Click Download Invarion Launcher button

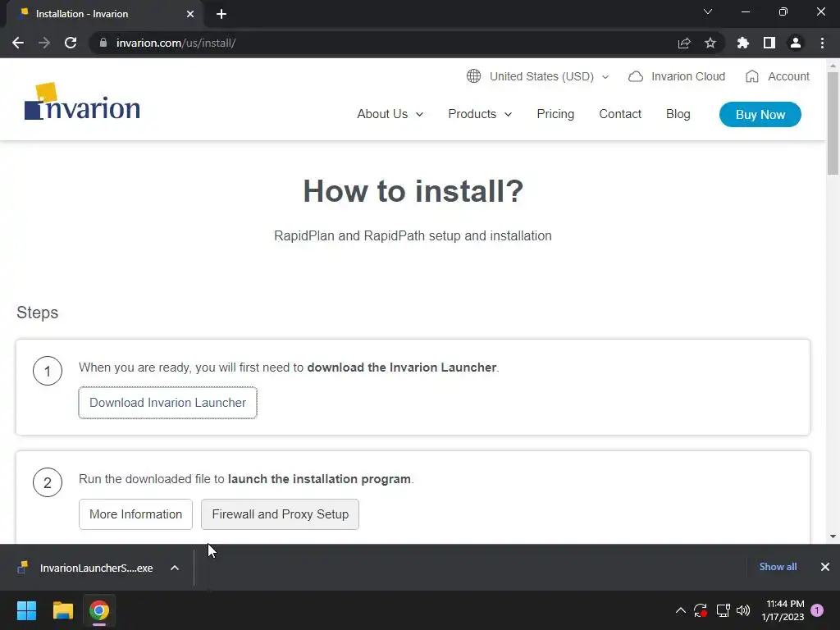(x=167, y=403)
